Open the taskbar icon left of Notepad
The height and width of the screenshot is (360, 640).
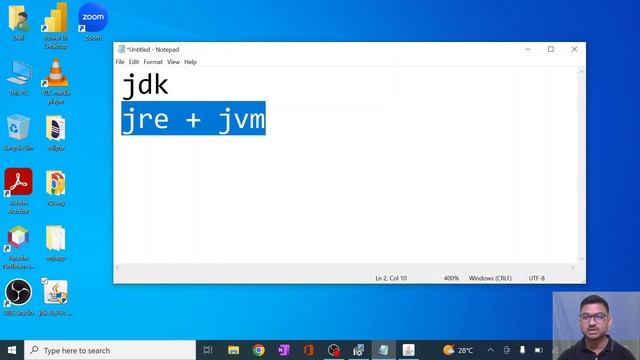[358, 350]
